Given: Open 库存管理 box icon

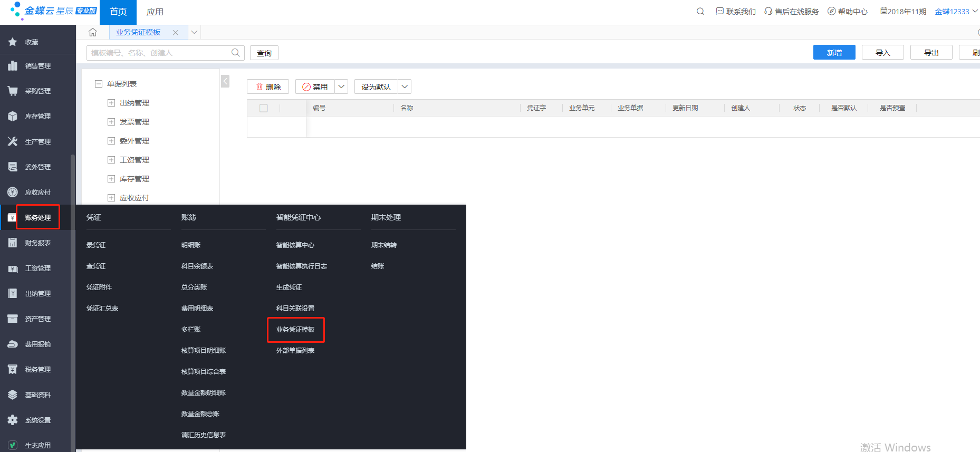Looking at the screenshot, I should 13,116.
